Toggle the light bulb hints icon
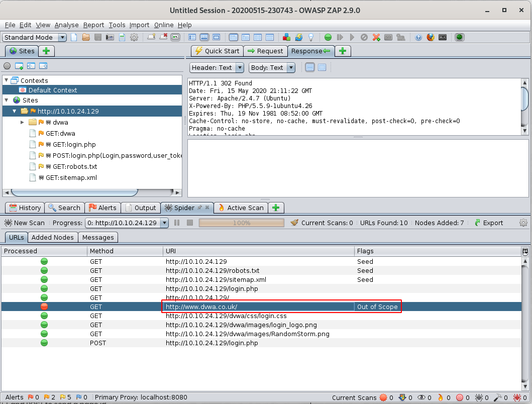This screenshot has width=532, height=404. (x=311, y=37)
